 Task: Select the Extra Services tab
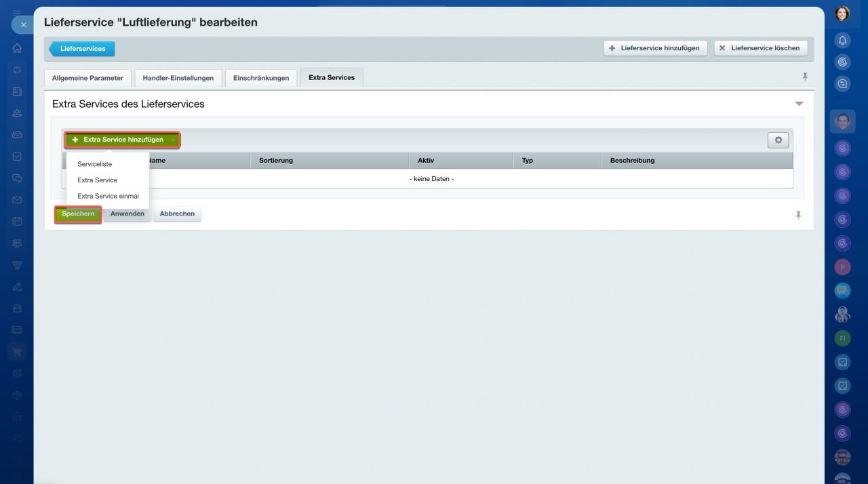332,77
